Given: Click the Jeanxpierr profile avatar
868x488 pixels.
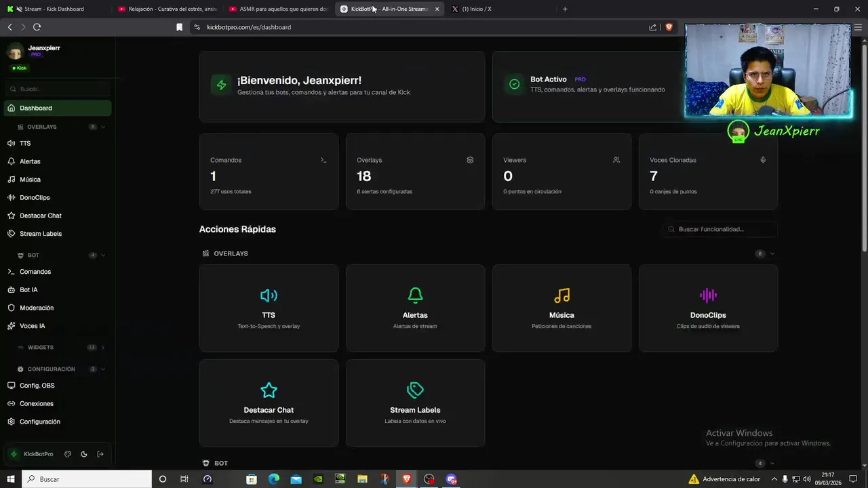Looking at the screenshot, I should coord(15,52).
